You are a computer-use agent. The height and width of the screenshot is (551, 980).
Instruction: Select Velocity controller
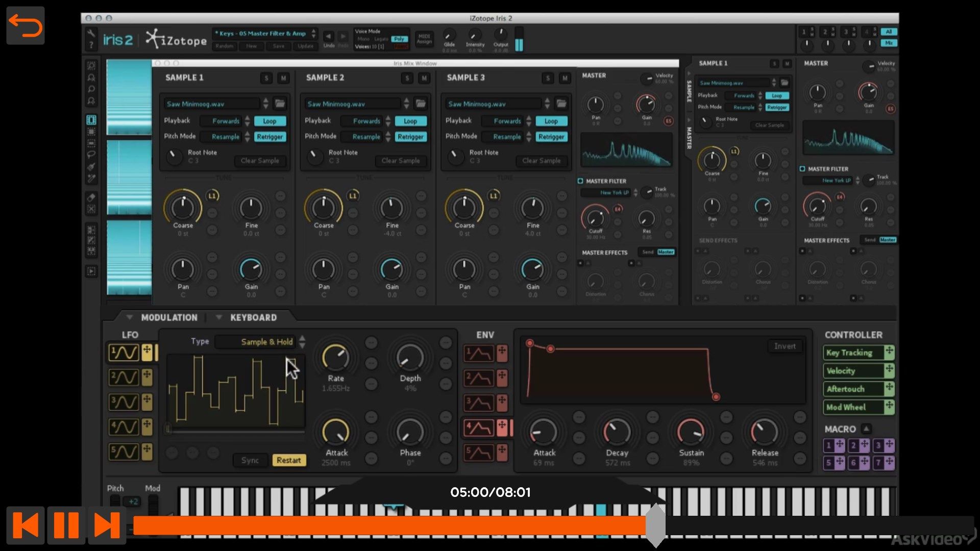(853, 371)
